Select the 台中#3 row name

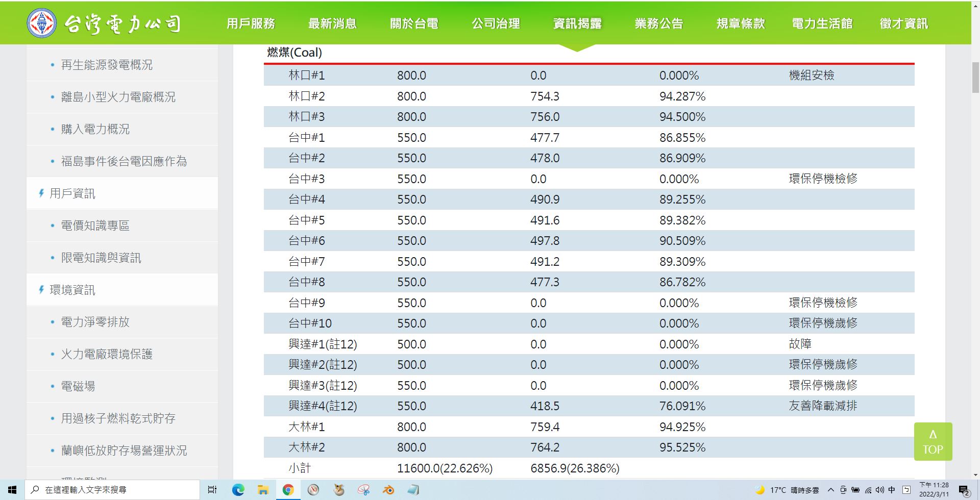pyautogui.click(x=306, y=179)
